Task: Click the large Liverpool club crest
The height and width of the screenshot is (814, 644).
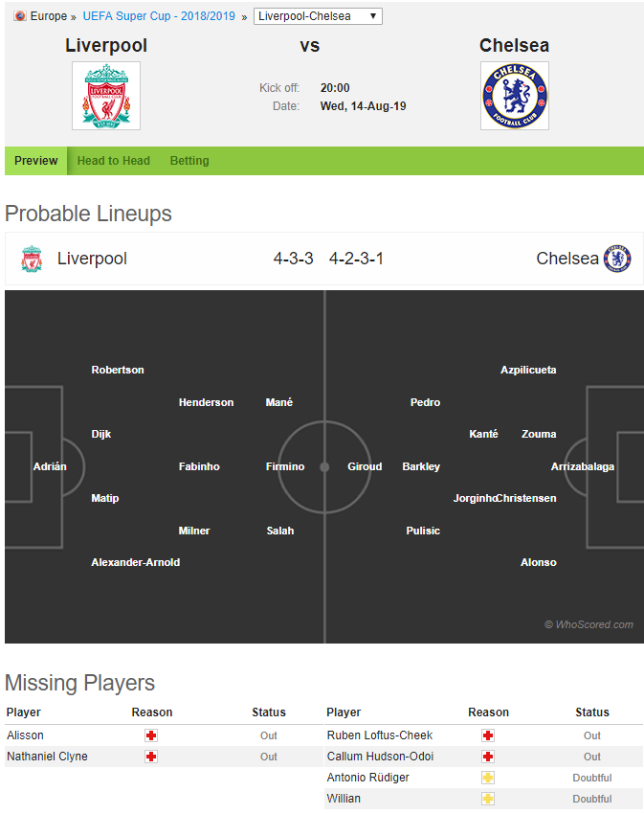Action: pos(106,96)
